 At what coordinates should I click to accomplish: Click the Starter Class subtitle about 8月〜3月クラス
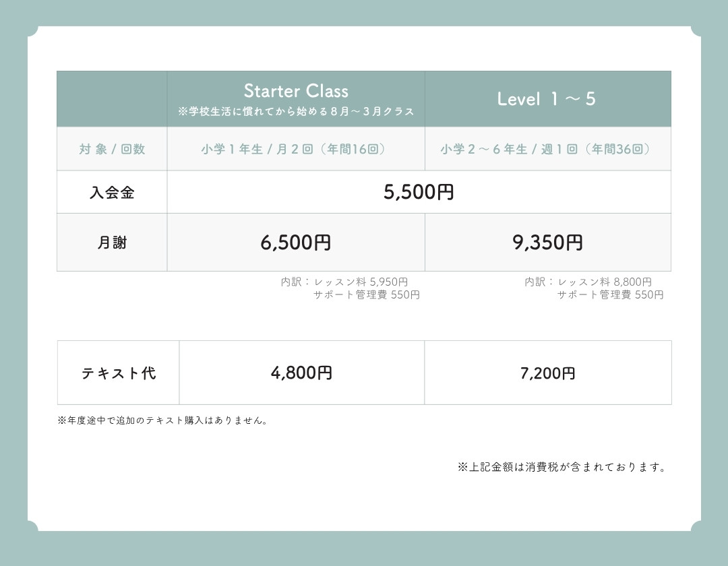click(296, 112)
